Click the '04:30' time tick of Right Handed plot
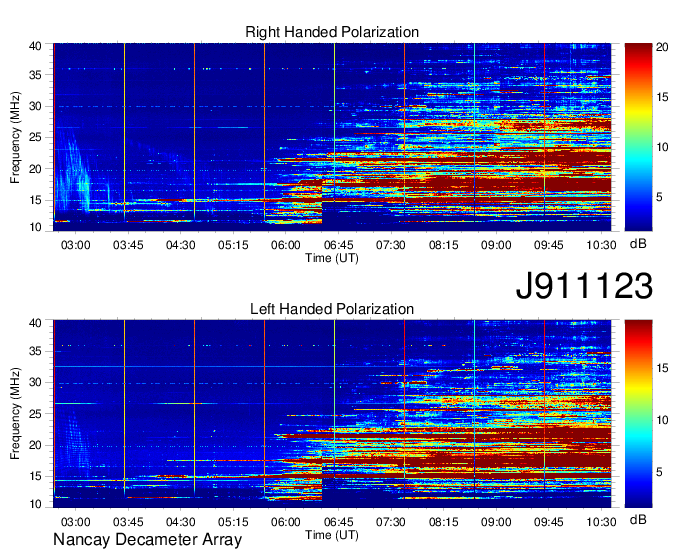 click(180, 245)
